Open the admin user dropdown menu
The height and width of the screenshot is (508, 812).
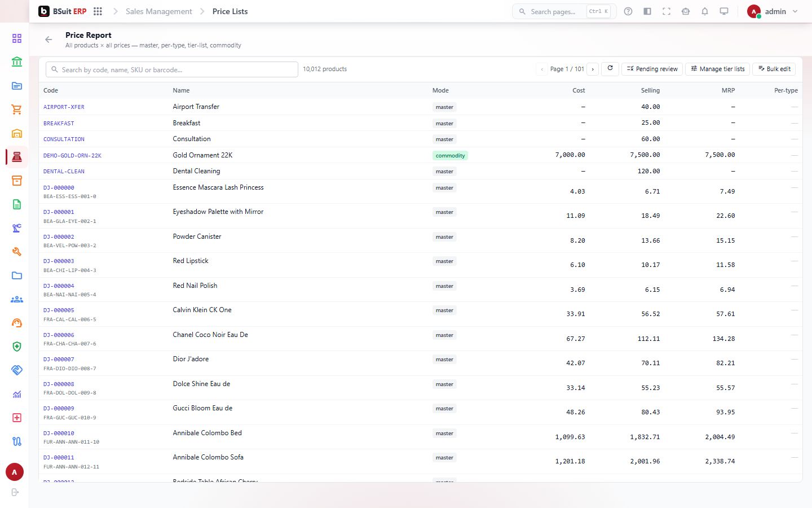773,11
